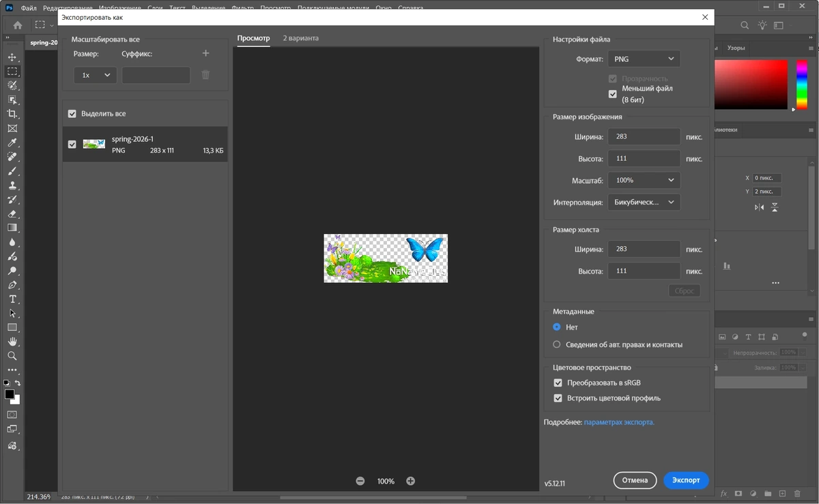Toggle Встроить цветовой профиль checkbox
The height and width of the screenshot is (504, 819).
click(558, 398)
